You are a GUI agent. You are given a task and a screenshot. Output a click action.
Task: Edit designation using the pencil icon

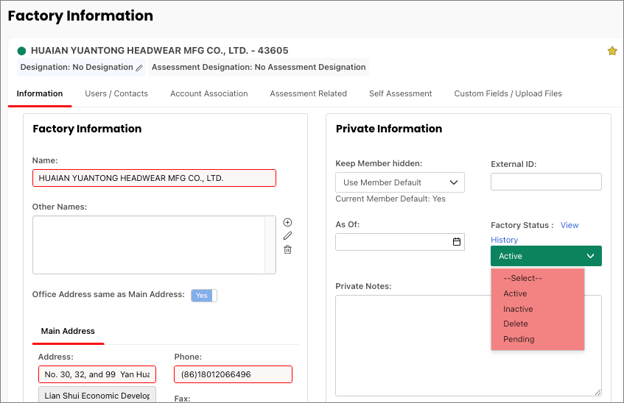coord(139,68)
